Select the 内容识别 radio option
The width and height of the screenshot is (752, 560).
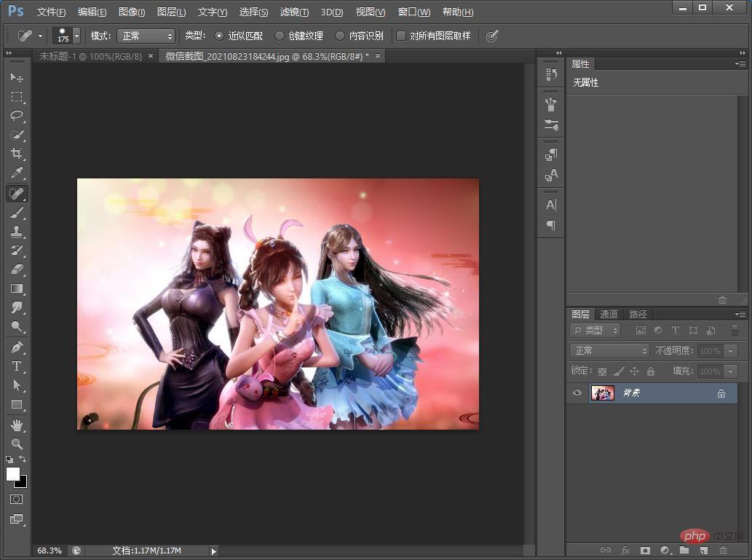click(340, 36)
